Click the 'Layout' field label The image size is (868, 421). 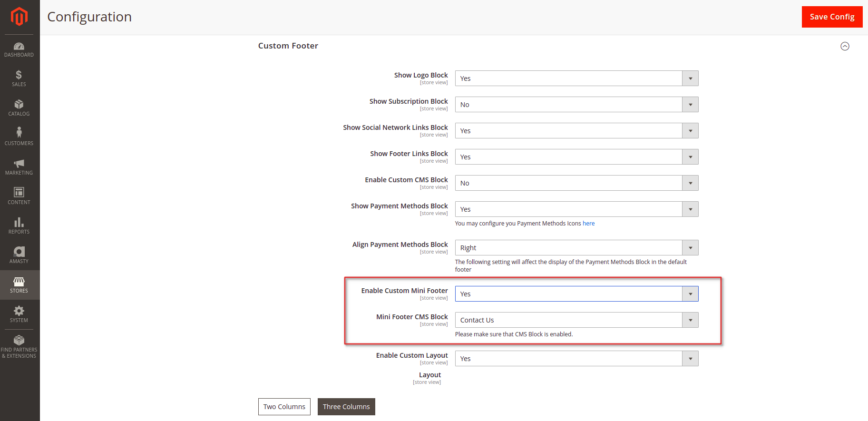tap(430, 375)
